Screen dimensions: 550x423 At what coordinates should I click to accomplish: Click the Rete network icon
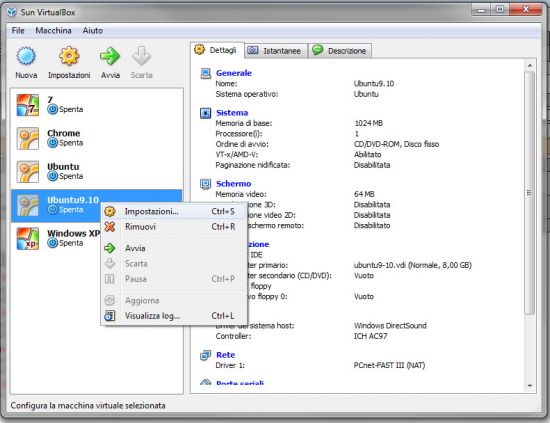click(206, 355)
